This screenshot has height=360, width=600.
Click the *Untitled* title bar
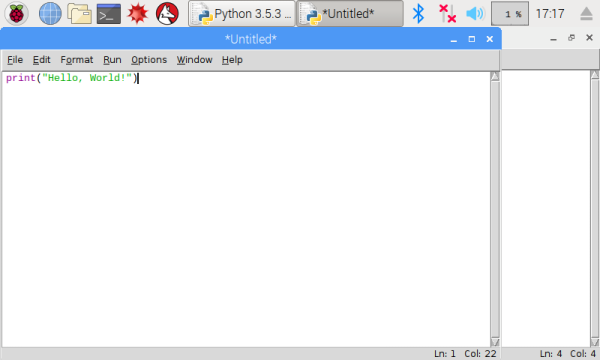pos(251,39)
